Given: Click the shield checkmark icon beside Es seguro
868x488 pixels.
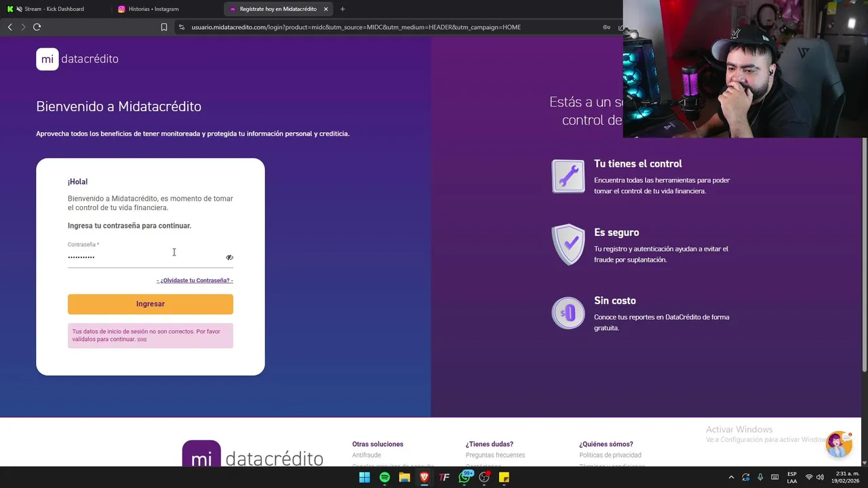Looking at the screenshot, I should click(568, 245).
